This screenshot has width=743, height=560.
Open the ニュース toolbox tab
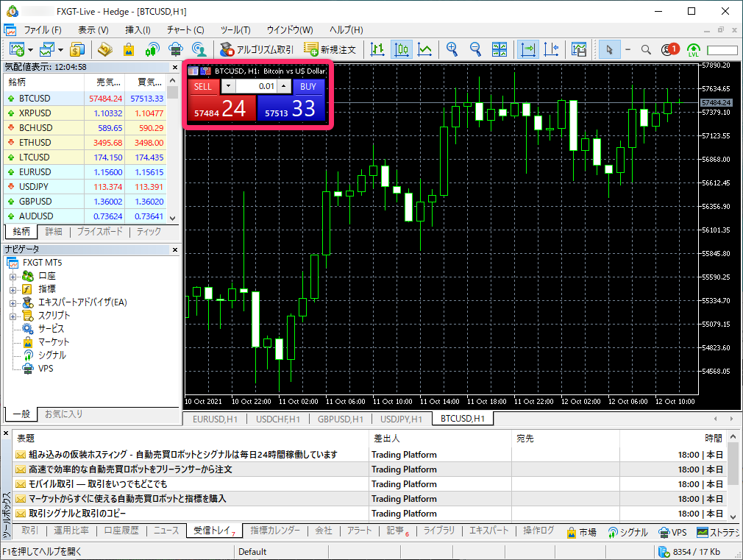coord(166,531)
